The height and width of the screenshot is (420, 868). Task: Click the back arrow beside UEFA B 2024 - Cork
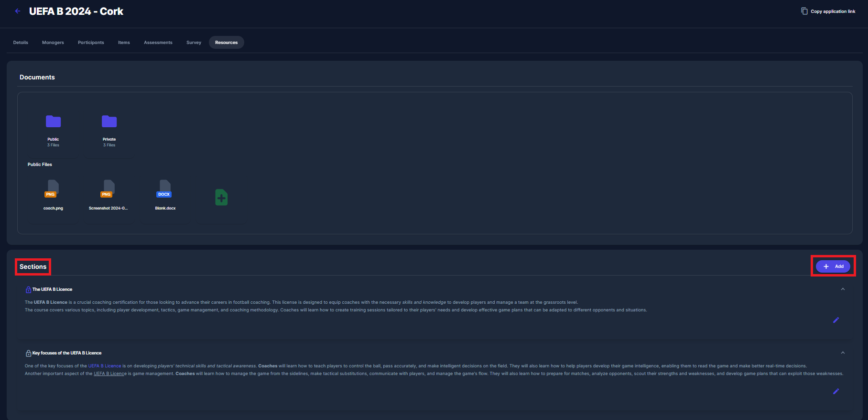point(18,11)
